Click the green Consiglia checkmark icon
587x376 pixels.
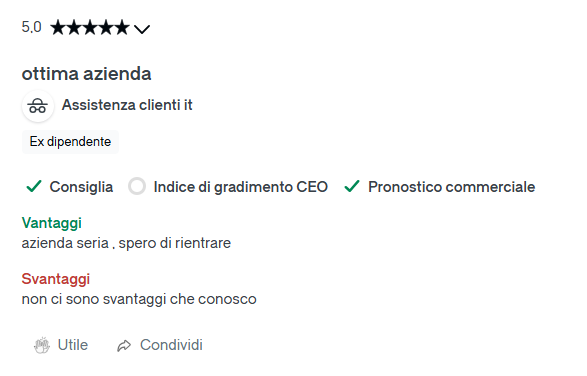34,186
